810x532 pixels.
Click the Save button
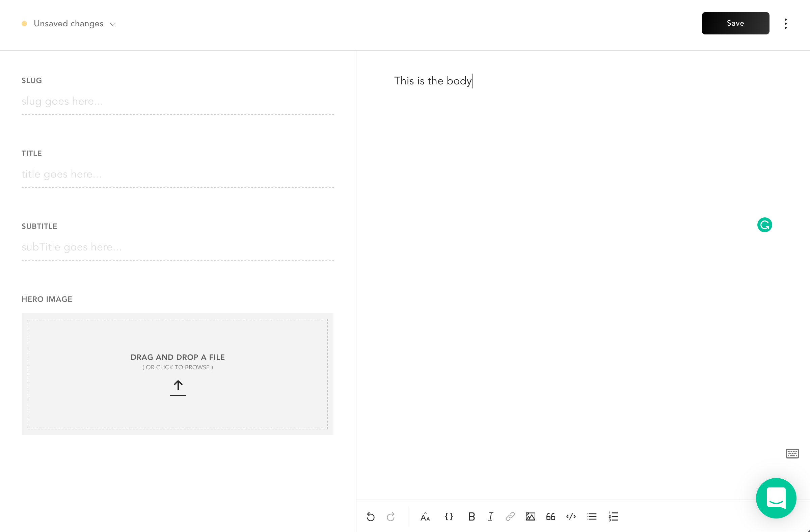point(735,23)
